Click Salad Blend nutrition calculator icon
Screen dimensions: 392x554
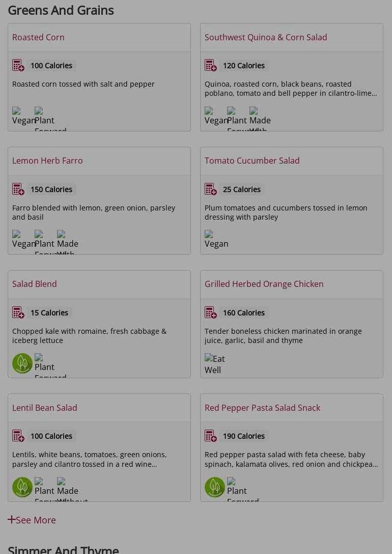(18, 313)
